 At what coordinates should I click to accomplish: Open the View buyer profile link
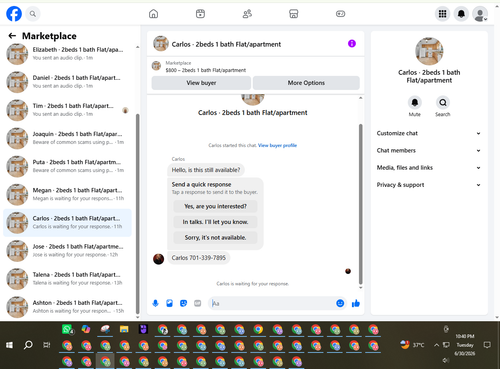click(x=277, y=145)
